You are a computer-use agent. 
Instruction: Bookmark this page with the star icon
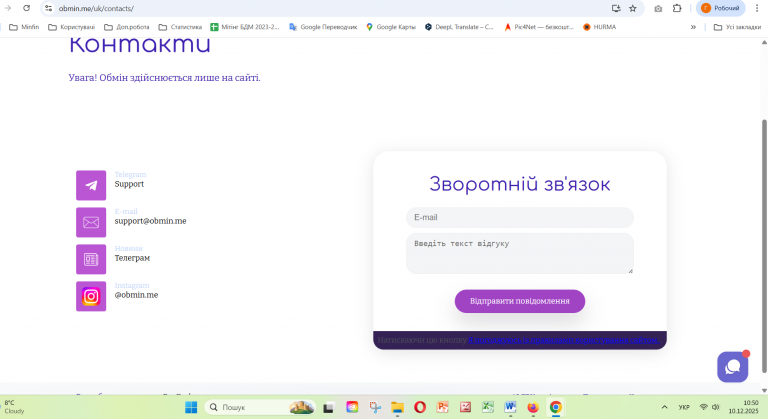[x=633, y=8]
